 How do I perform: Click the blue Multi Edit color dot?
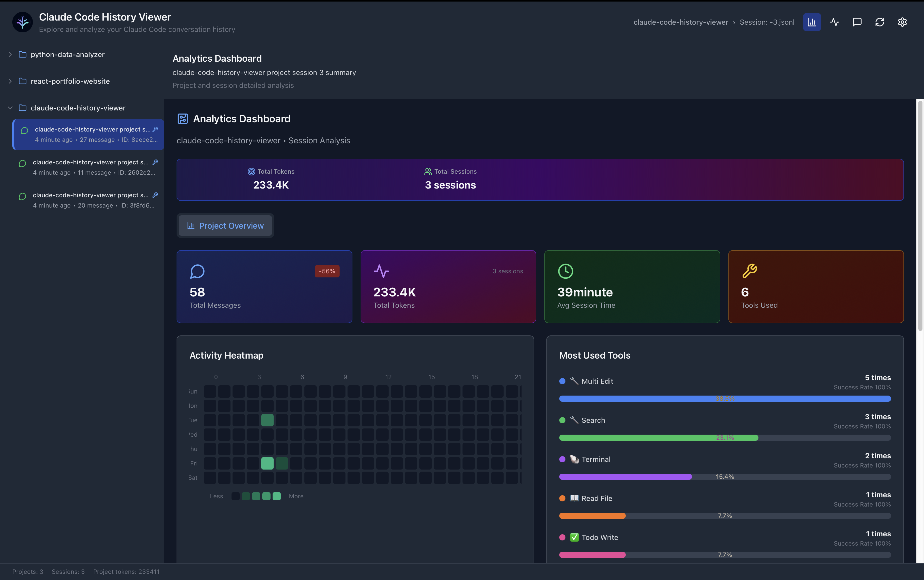(562, 381)
